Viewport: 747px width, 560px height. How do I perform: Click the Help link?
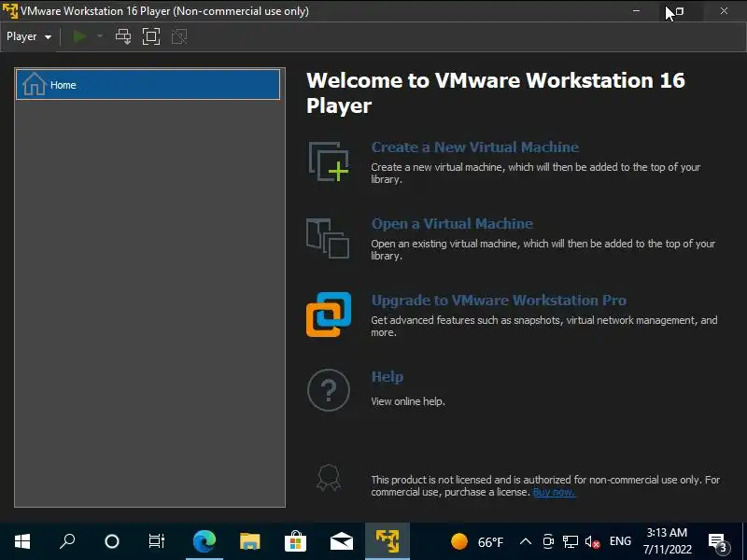tap(388, 377)
